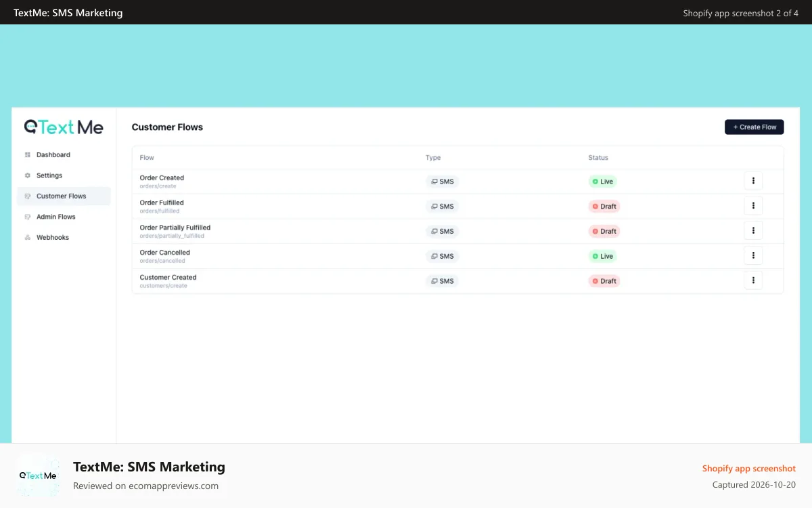The width and height of the screenshot is (812, 508).
Task: Click the orders/cancelled trigger text
Action: 162,261
